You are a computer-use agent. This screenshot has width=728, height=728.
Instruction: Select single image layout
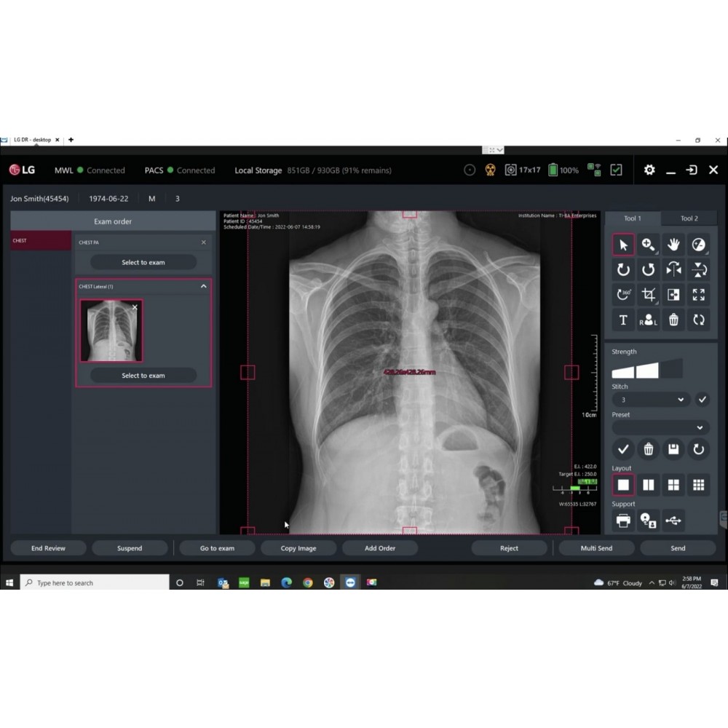click(623, 485)
